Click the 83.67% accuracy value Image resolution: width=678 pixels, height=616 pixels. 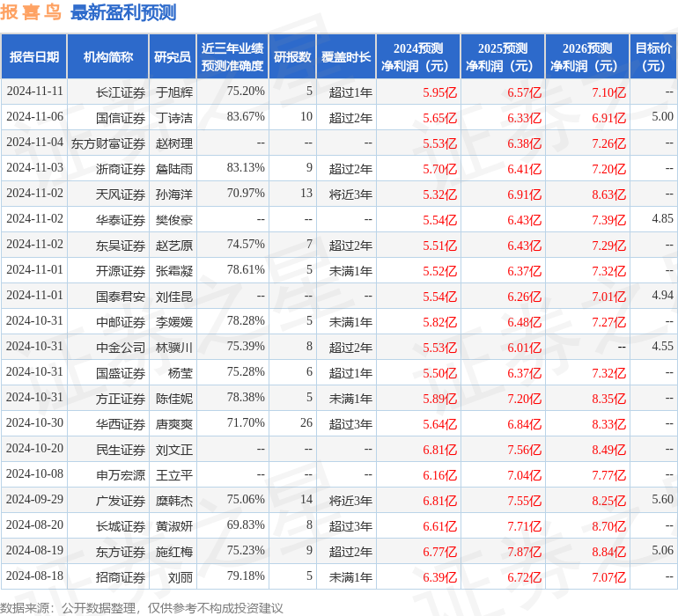(x=246, y=117)
